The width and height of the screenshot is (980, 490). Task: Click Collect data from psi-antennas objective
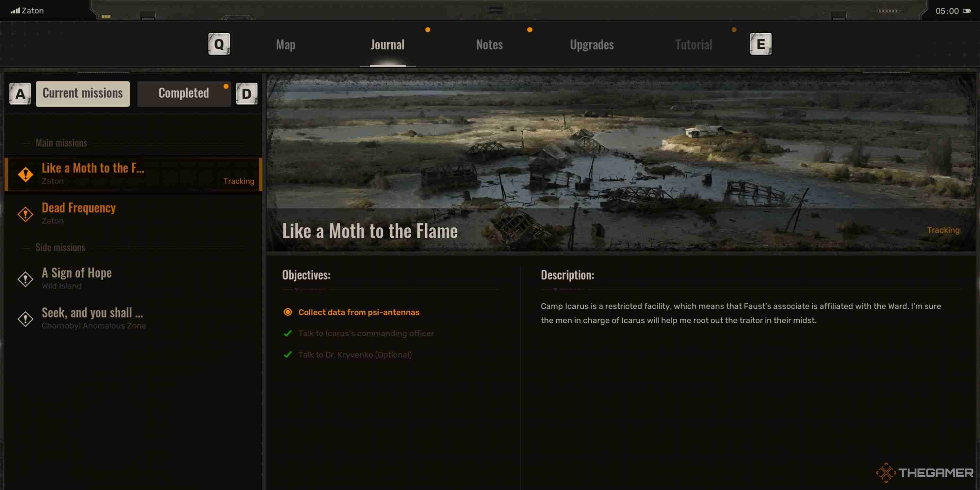(358, 312)
